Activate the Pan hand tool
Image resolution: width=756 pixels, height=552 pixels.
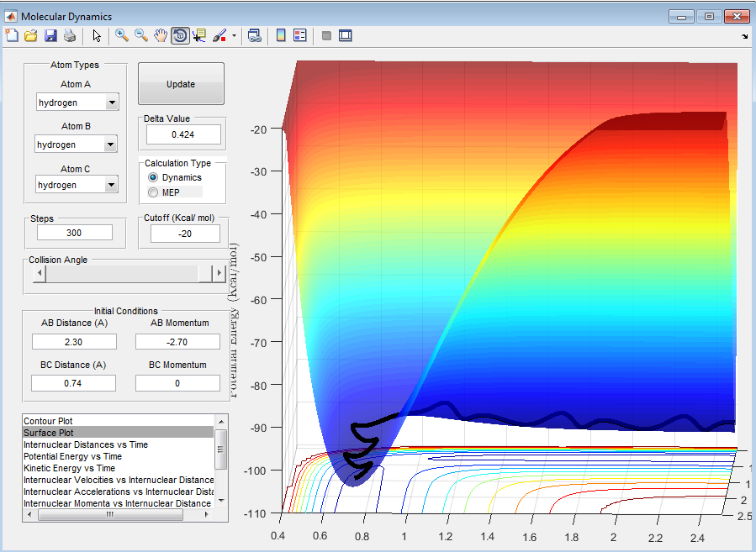(x=161, y=35)
